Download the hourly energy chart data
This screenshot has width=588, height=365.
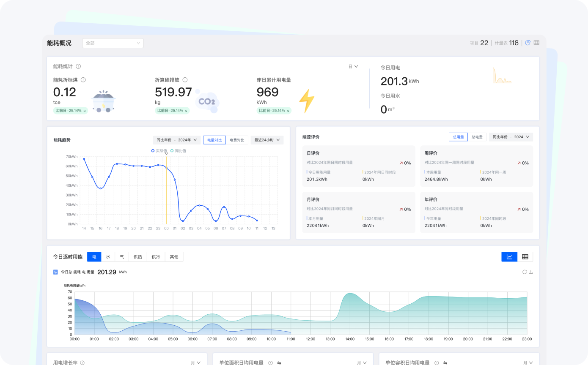[531, 272]
